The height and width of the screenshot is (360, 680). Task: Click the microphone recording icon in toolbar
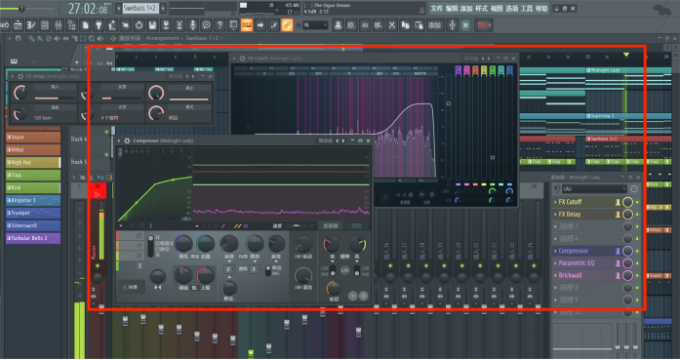point(193,25)
